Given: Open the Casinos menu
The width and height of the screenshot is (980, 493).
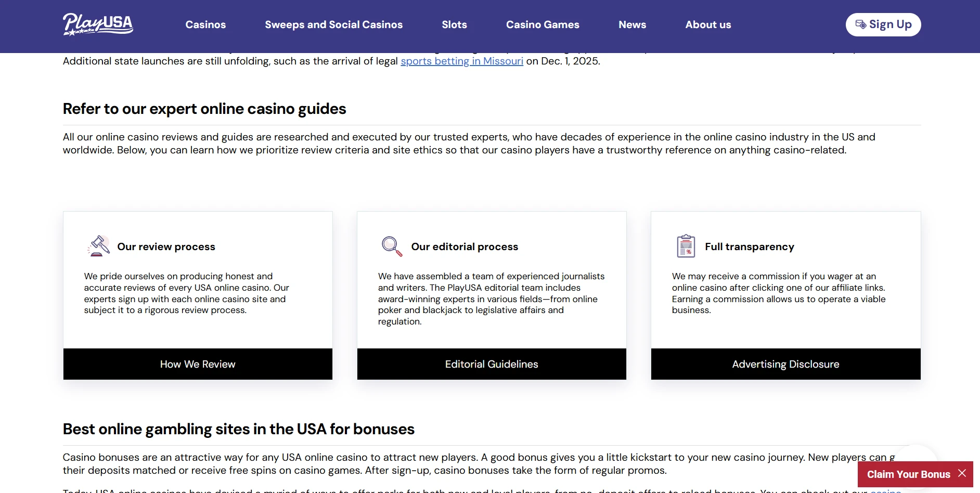Looking at the screenshot, I should (x=205, y=24).
